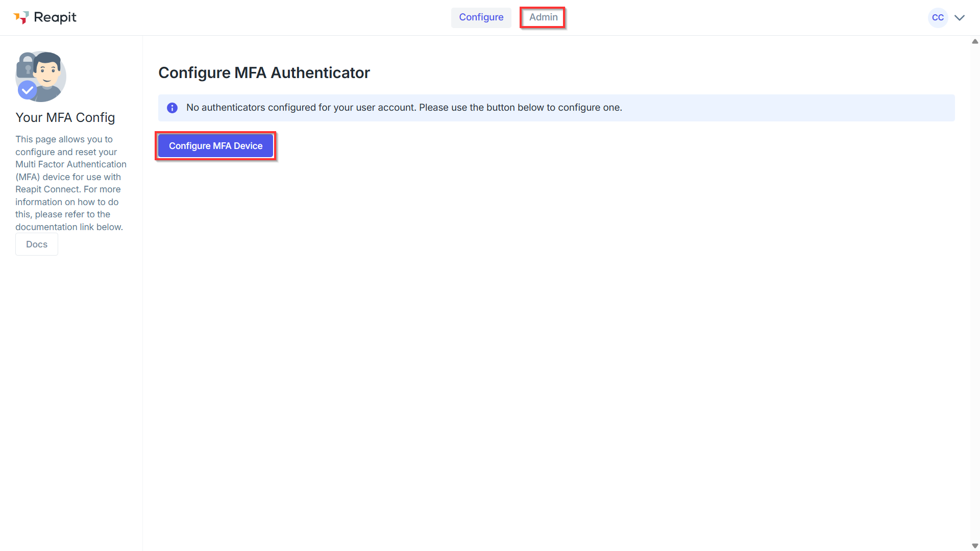980x551 pixels.
Task: Click the blue info icon in alert
Action: [x=173, y=108]
